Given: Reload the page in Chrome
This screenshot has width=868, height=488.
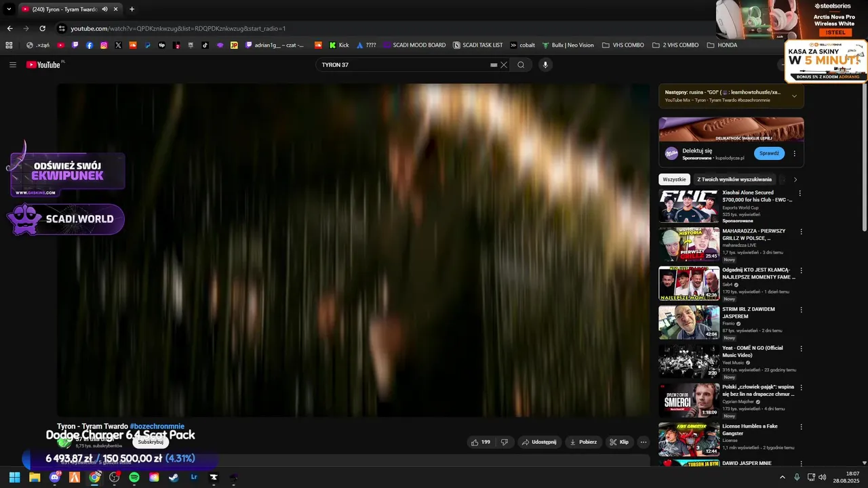Looking at the screenshot, I should click(x=42, y=28).
